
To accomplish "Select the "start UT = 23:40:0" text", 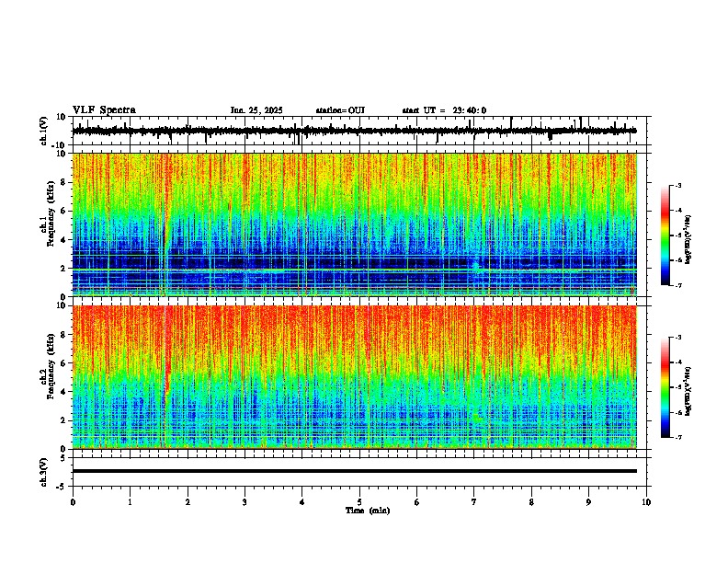I will coord(444,110).
